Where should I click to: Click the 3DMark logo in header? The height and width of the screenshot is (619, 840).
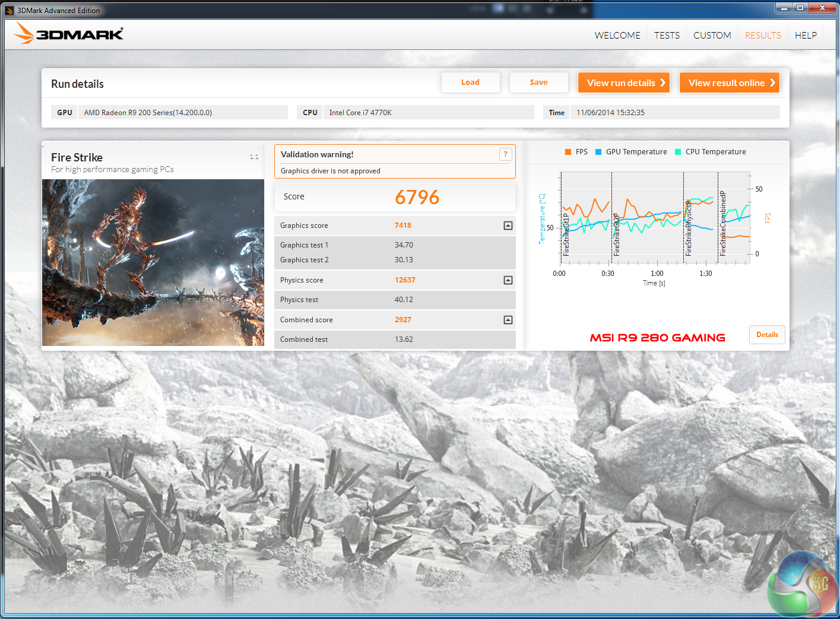tap(69, 34)
